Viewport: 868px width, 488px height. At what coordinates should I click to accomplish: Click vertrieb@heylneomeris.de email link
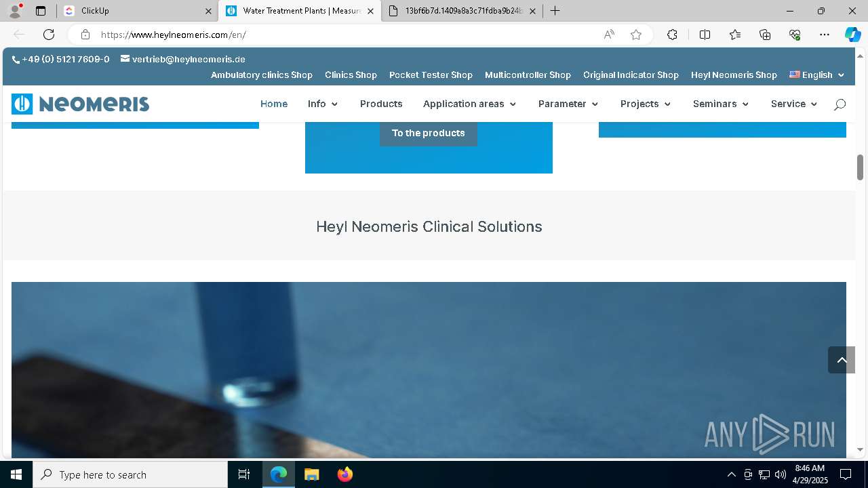[x=183, y=59]
